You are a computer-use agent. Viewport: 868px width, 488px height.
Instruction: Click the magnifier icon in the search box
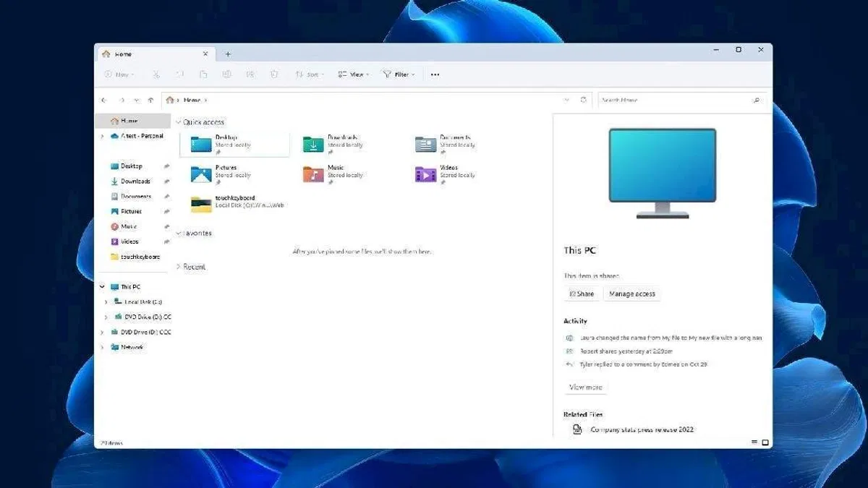(756, 100)
